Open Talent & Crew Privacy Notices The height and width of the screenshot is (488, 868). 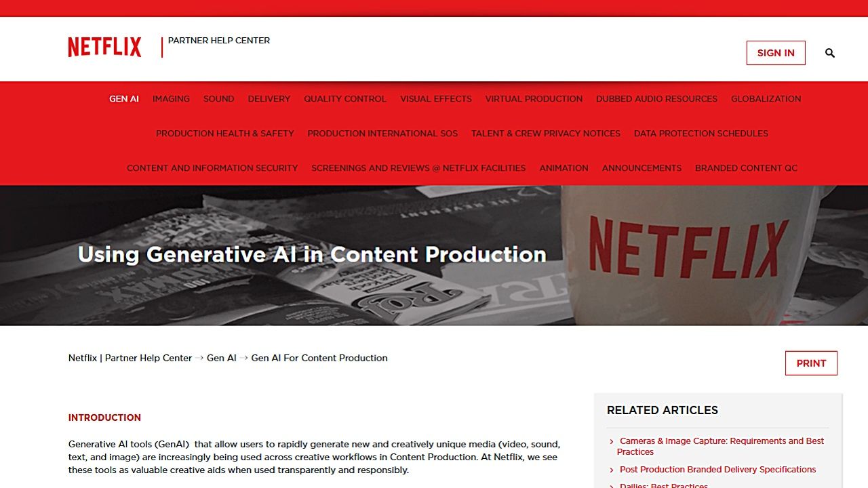[x=546, y=134]
